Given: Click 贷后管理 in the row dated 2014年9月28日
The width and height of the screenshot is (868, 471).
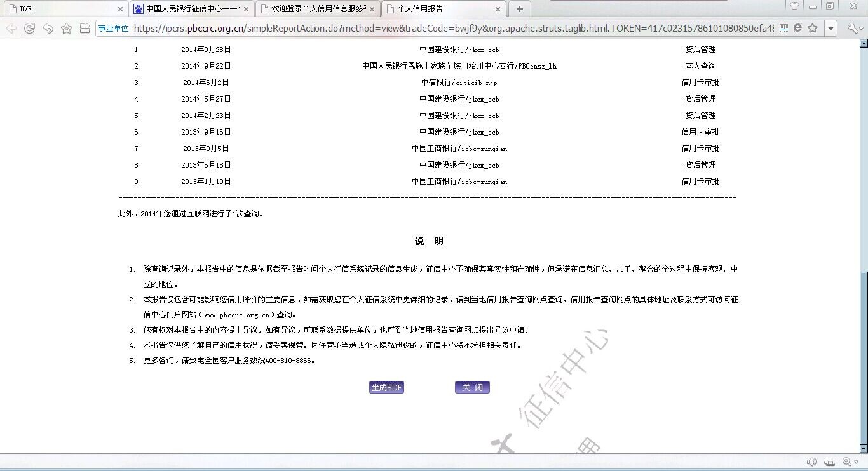Looking at the screenshot, I should click(700, 50).
